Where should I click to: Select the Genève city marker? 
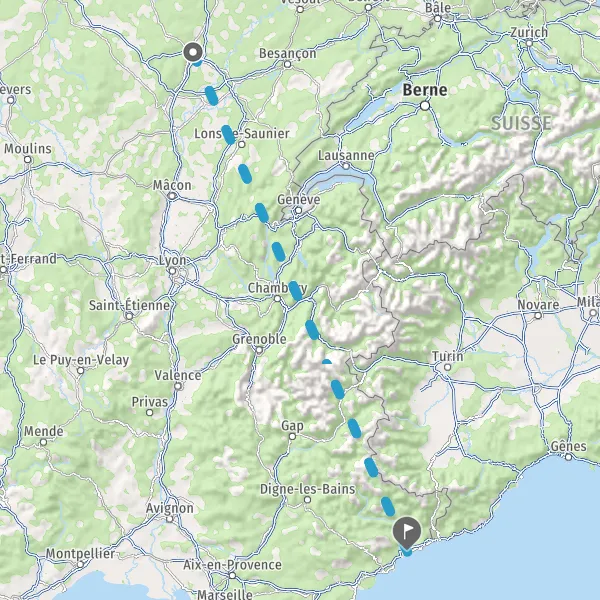coord(298,210)
